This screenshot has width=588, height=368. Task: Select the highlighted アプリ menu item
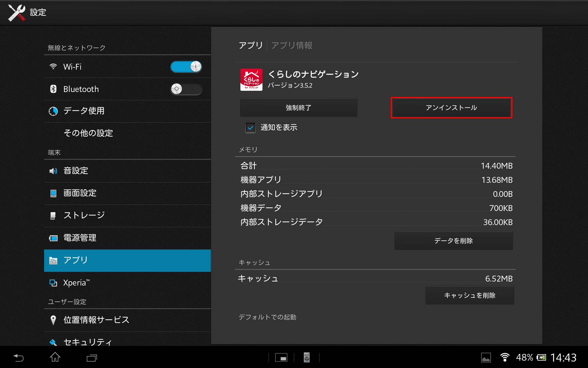pyautogui.click(x=127, y=261)
